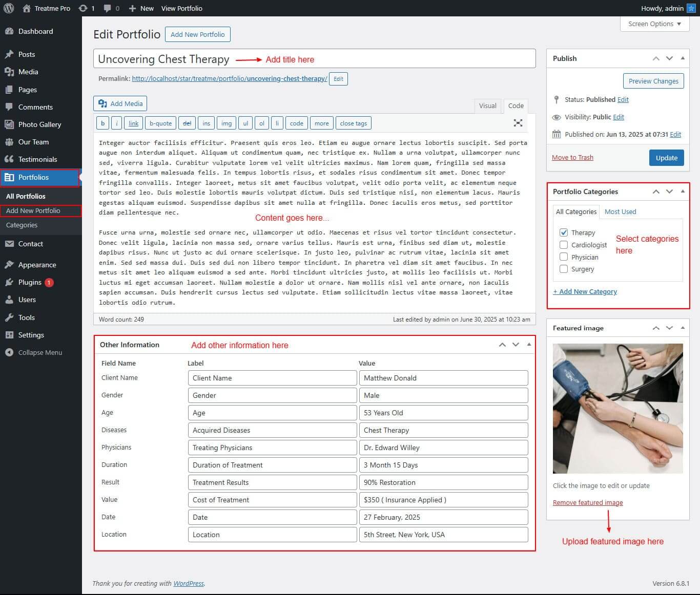The width and height of the screenshot is (700, 595).
Task: Toggle distraction-free fullscreen editor icon
Action: [518, 123]
